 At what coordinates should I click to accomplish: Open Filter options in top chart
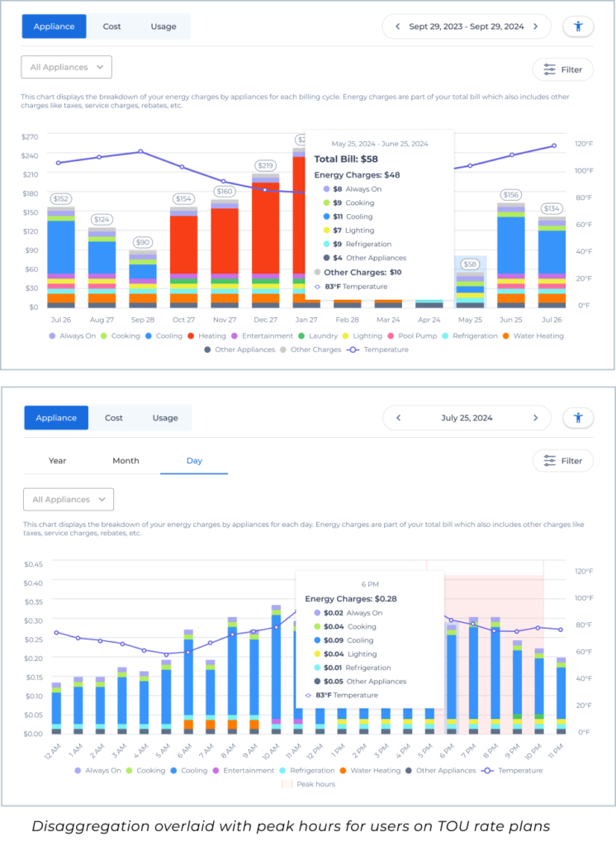pyautogui.click(x=563, y=70)
